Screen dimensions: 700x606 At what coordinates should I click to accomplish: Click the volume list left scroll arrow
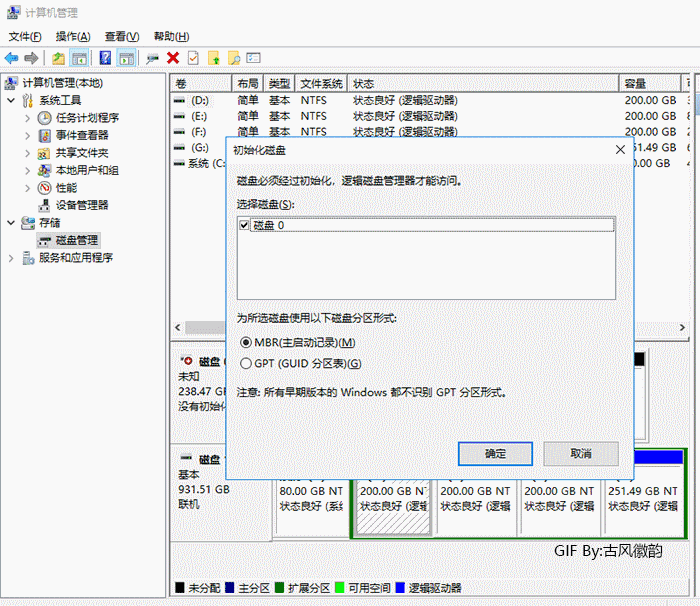178,327
